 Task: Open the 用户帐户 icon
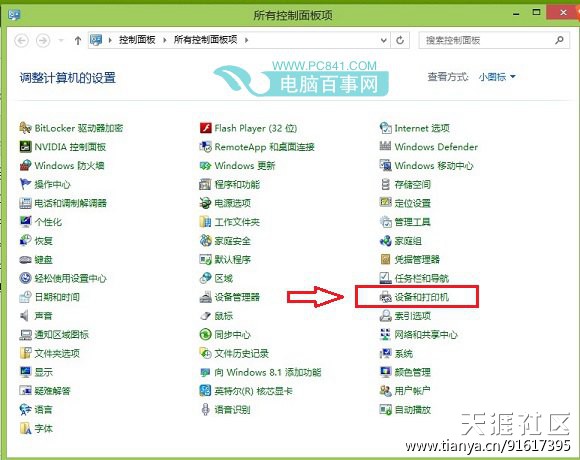(385, 390)
